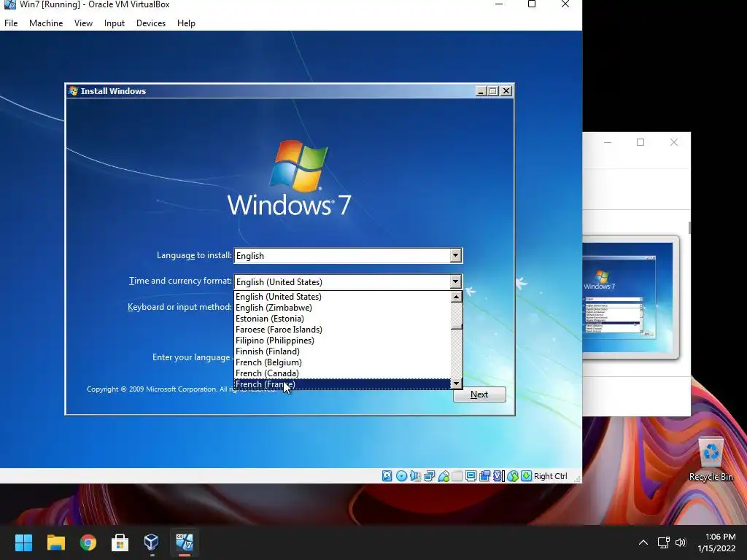747x560 pixels.
Task: Click the Win7 VM taskbar icon
Action: [185, 542]
